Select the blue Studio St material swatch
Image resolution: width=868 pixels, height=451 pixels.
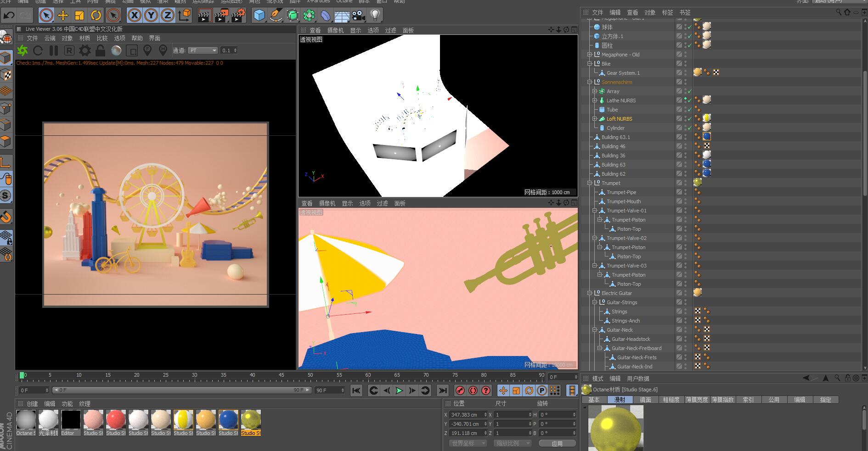tap(228, 423)
